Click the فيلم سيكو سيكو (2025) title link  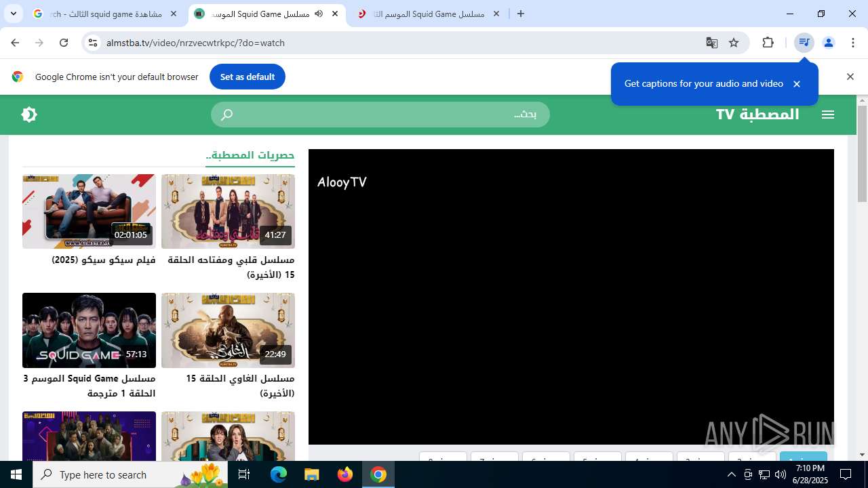[x=104, y=260]
